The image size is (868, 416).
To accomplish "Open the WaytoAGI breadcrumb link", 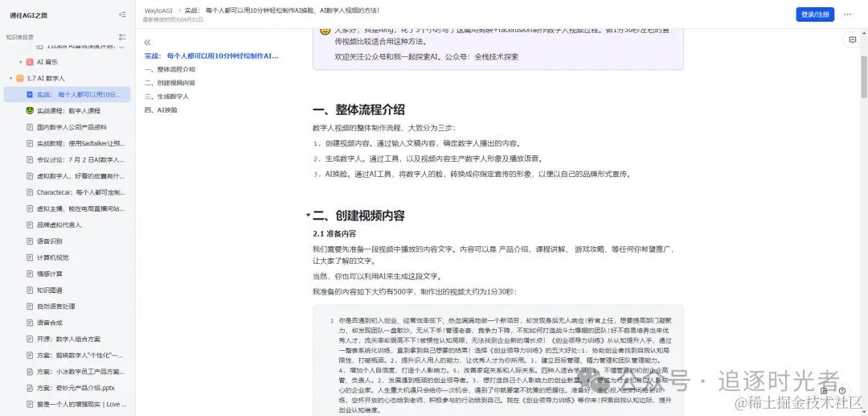I will tap(158, 10).
